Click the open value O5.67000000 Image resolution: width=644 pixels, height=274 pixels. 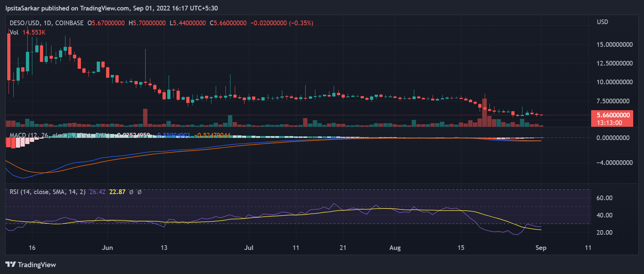(x=106, y=23)
